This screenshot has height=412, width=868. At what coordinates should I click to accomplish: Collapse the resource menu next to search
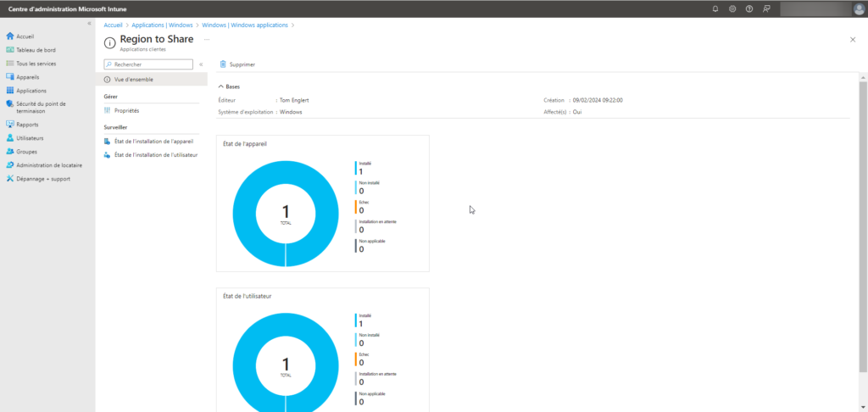(x=201, y=64)
